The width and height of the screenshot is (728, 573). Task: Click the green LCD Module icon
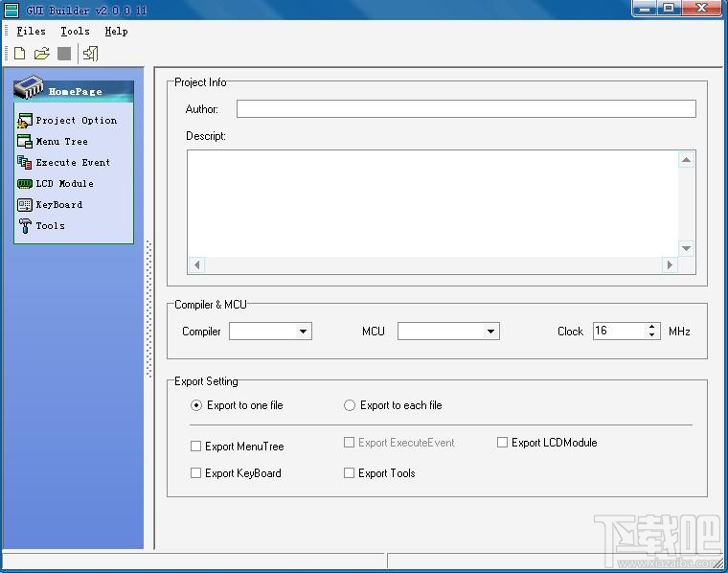[25, 184]
